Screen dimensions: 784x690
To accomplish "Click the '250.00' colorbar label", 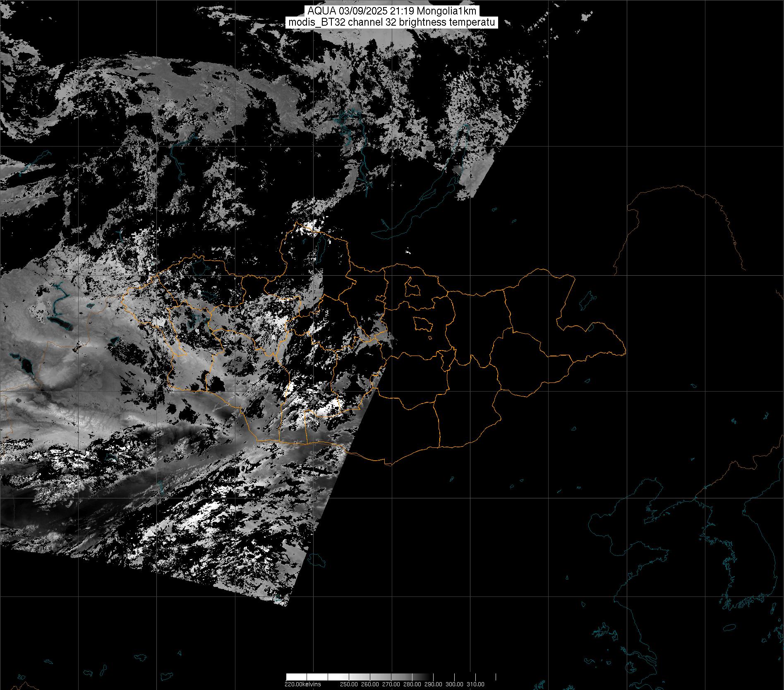I will (349, 684).
